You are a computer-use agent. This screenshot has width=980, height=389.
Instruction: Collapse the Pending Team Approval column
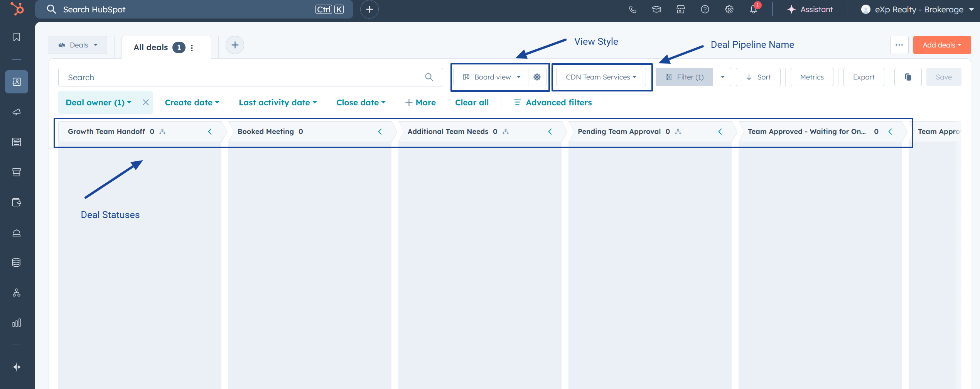click(720, 132)
